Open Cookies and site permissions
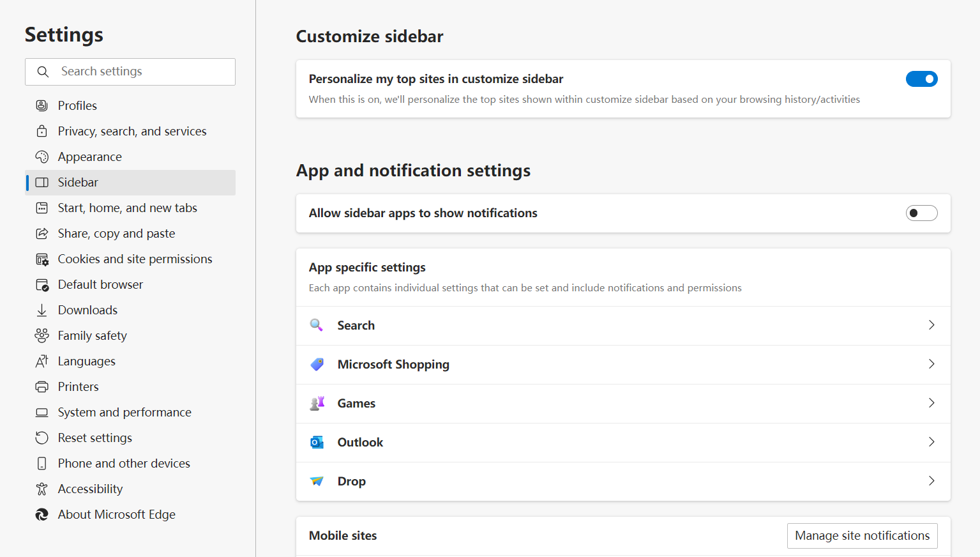The height and width of the screenshot is (557, 980). pos(130,259)
